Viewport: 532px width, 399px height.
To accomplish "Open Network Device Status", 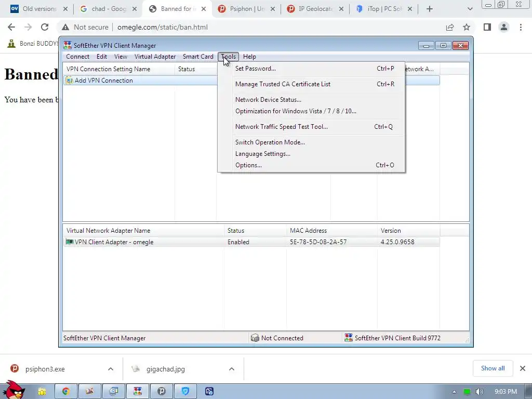I will (x=311, y=100).
